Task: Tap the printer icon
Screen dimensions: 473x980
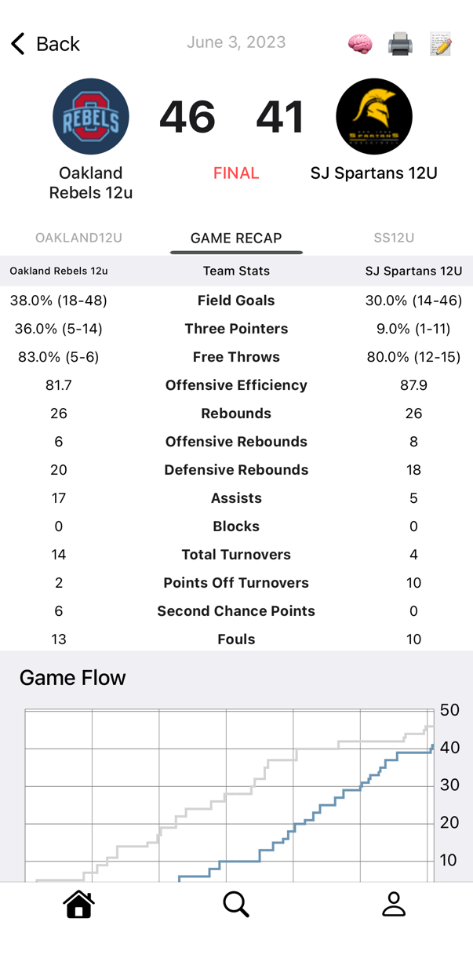Action: (x=400, y=44)
